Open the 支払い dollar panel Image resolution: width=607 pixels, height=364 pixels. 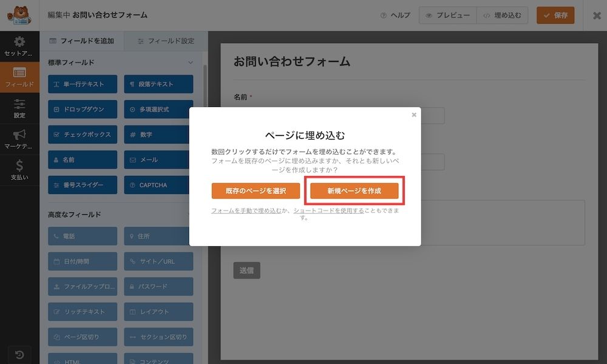click(19, 170)
